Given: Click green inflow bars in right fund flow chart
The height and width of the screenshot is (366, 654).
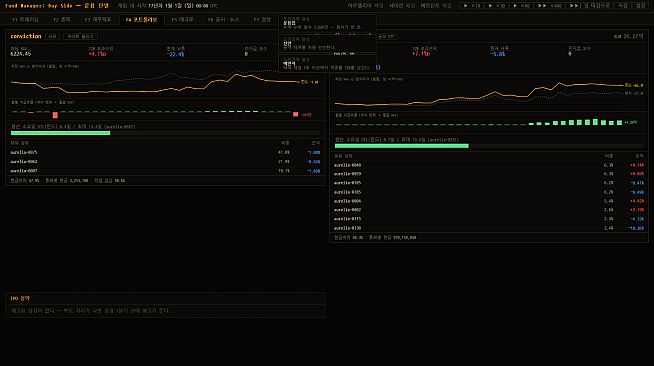Looking at the screenshot, I should click(576, 123).
